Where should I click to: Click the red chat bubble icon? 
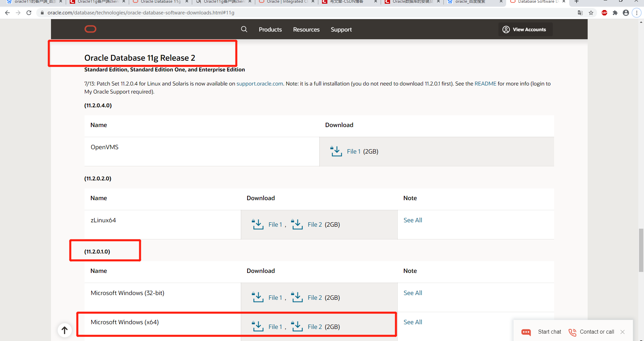click(526, 332)
